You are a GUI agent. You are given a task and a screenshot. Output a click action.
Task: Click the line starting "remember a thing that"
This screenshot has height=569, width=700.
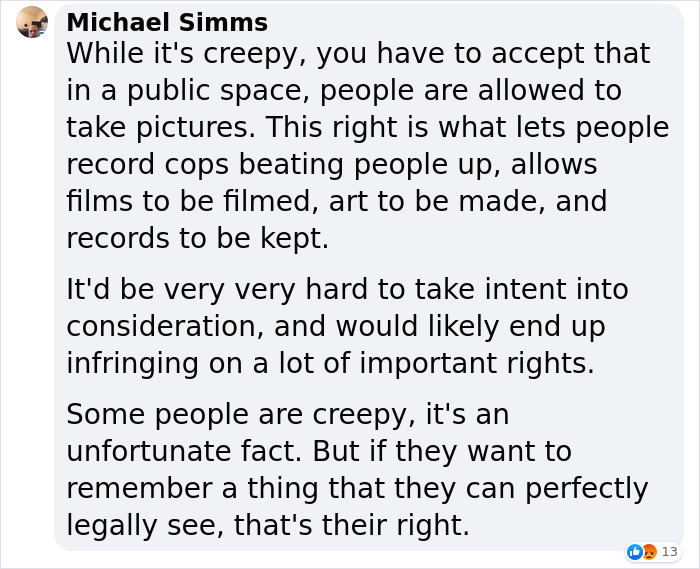tap(357, 488)
